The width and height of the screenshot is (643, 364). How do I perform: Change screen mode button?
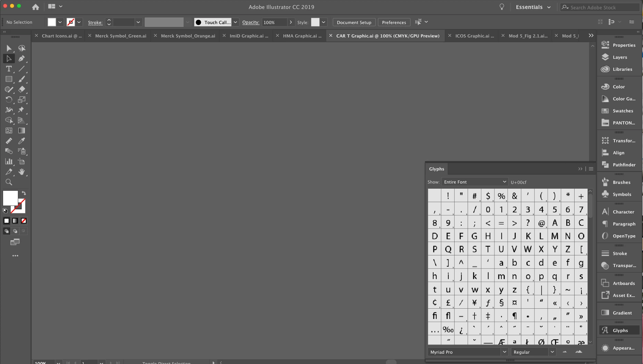click(x=15, y=242)
